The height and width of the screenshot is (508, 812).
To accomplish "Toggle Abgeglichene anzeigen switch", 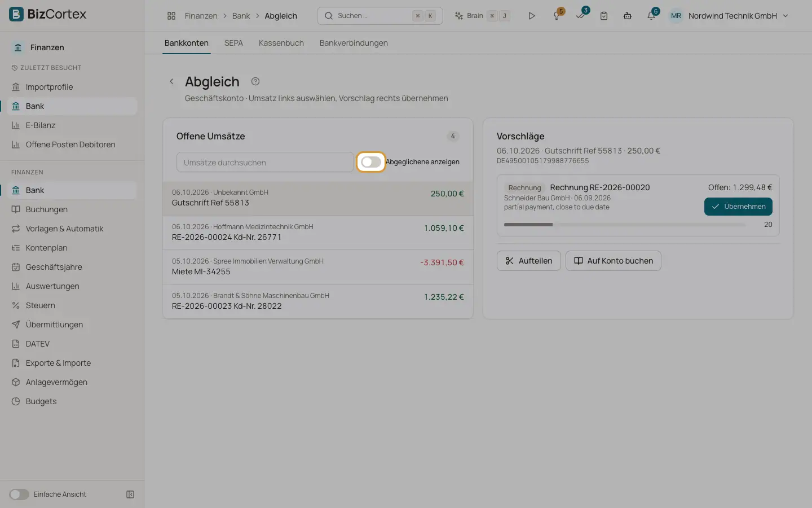I will (371, 162).
